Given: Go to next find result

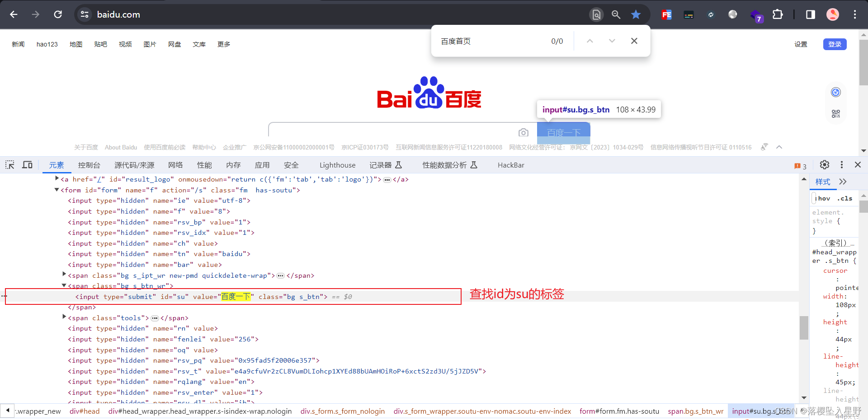Looking at the screenshot, I should pos(612,41).
